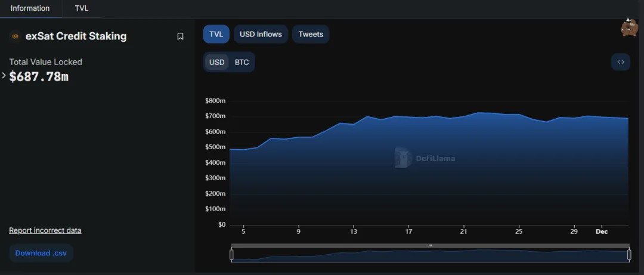Click the range slider top grip bar
The width and height of the screenshot is (644, 275).
[x=430, y=245]
